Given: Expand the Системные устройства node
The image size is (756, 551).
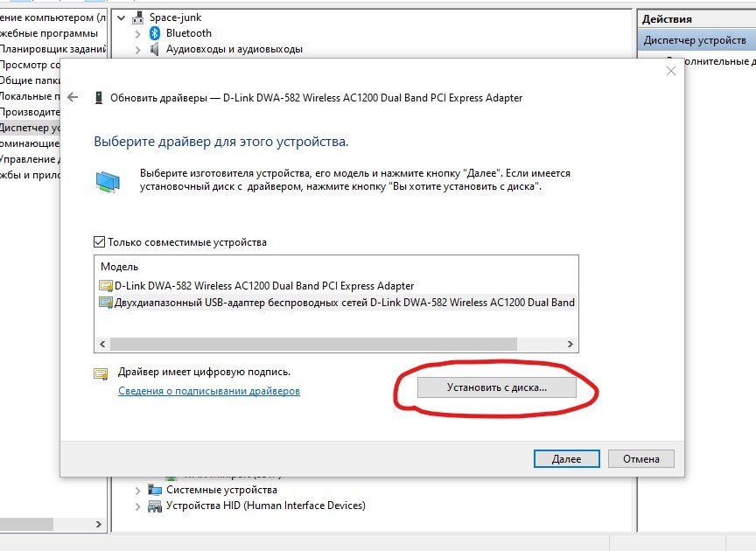Looking at the screenshot, I should pos(138,491).
